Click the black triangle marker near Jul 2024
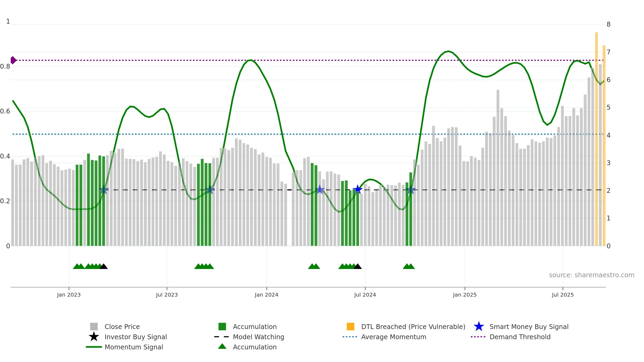 (357, 266)
